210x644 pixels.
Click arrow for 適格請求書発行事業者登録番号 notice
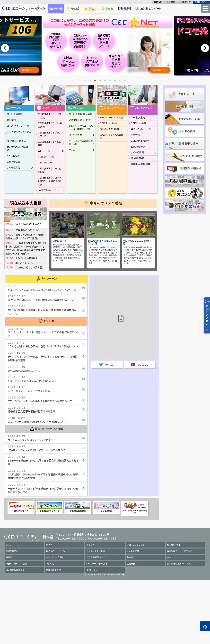(x=83, y=409)
